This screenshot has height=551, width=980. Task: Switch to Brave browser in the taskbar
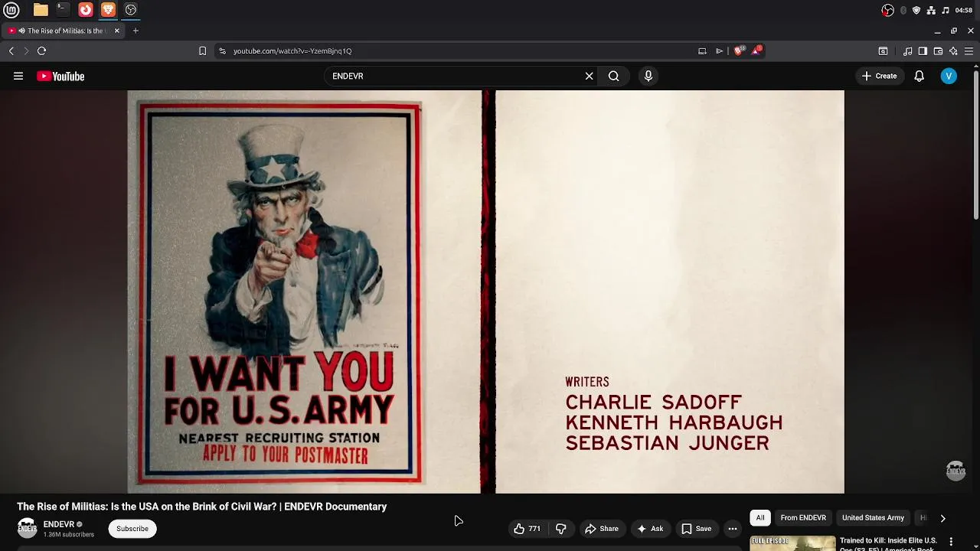point(108,10)
